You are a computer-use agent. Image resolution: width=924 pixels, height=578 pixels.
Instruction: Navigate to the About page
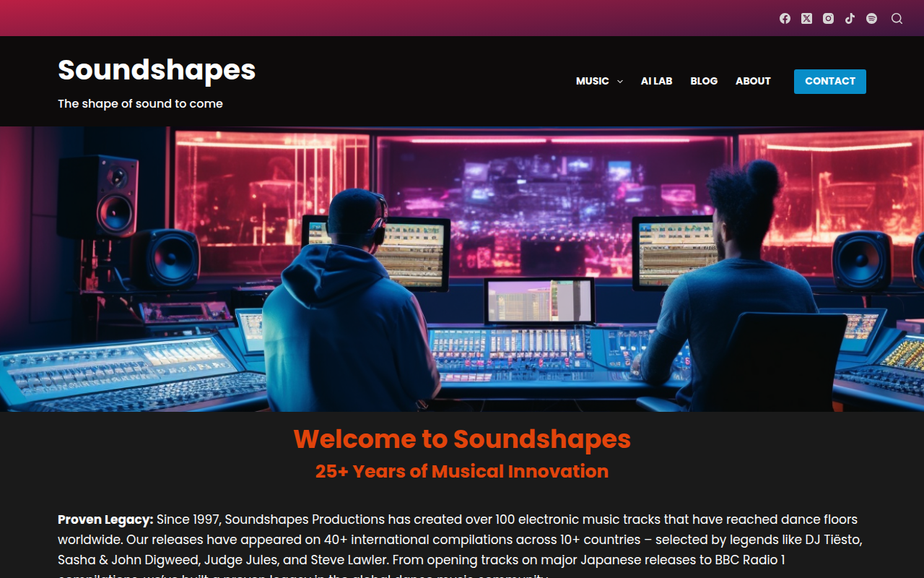click(753, 81)
